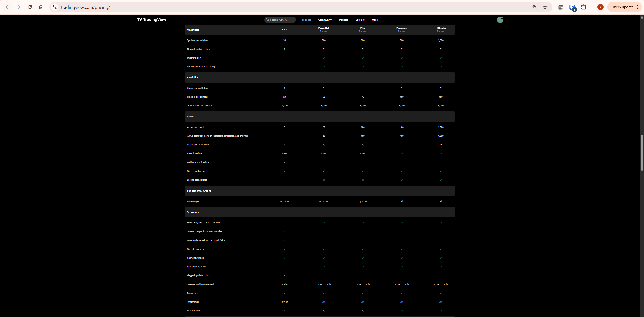This screenshot has height=317, width=644.
Task: Click Try free under Ultimate
Action: [x=441, y=31]
